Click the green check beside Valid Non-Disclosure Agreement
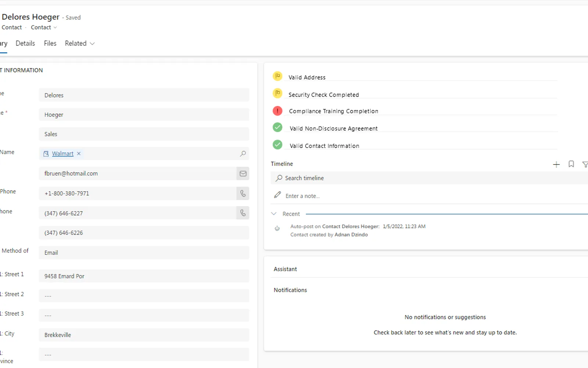Screen dimensions: 588x368 tap(277, 127)
